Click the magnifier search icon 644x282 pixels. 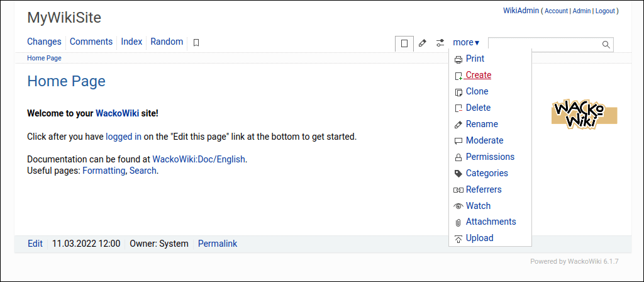click(x=606, y=44)
